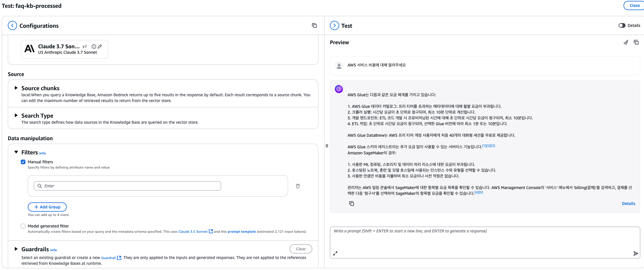Click the Write a prompt text area
This screenshot has height=270, width=644.
485,242
